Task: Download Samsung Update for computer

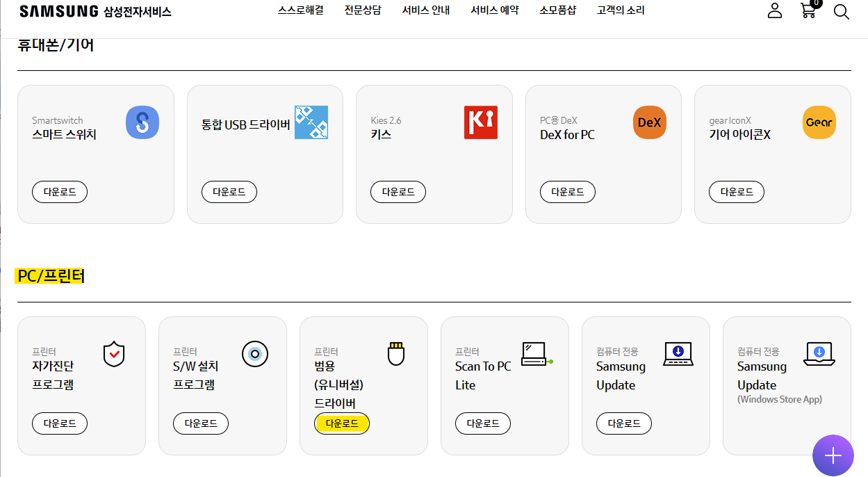Action: click(624, 423)
